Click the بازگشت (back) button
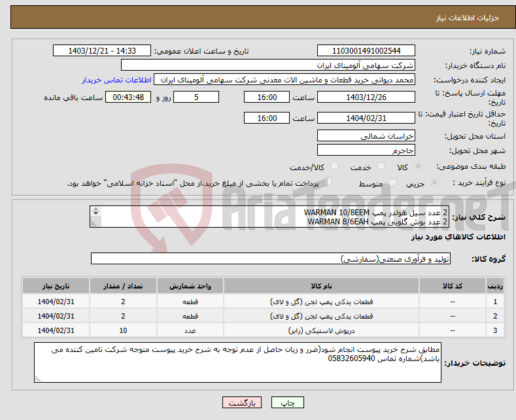The image size is (516, 420). tap(241, 402)
